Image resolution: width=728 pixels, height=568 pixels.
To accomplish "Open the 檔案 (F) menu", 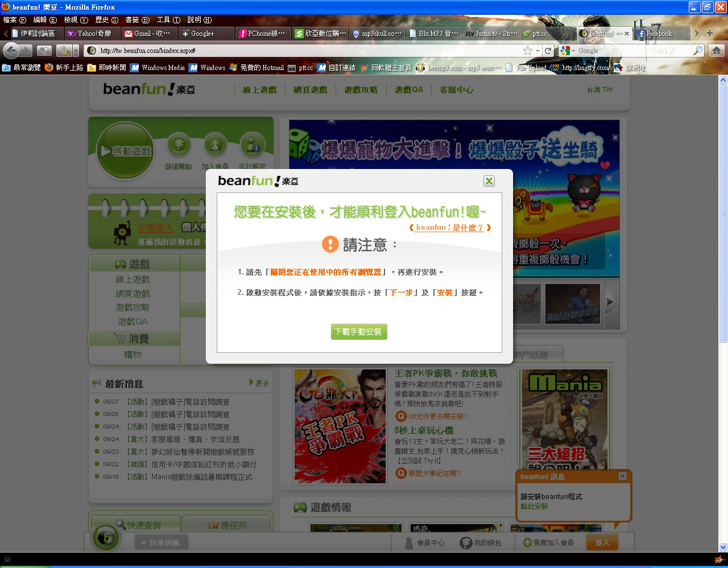I will pyautogui.click(x=15, y=20).
